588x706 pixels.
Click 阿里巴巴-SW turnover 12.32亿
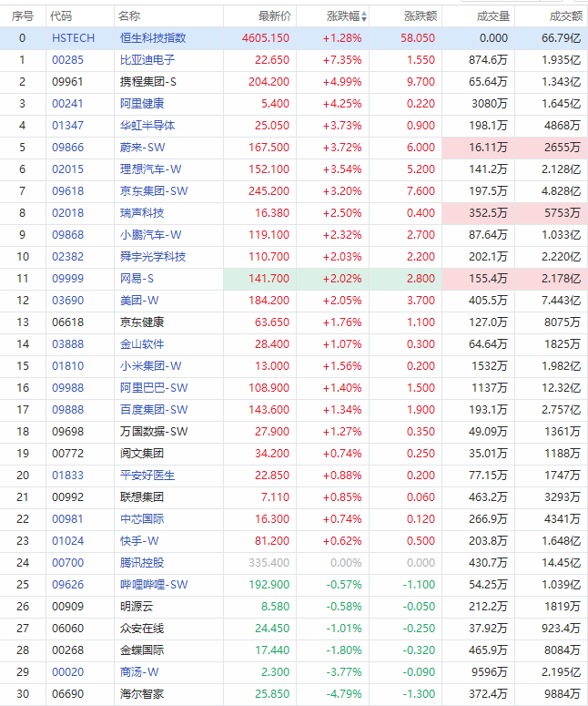tap(562, 388)
